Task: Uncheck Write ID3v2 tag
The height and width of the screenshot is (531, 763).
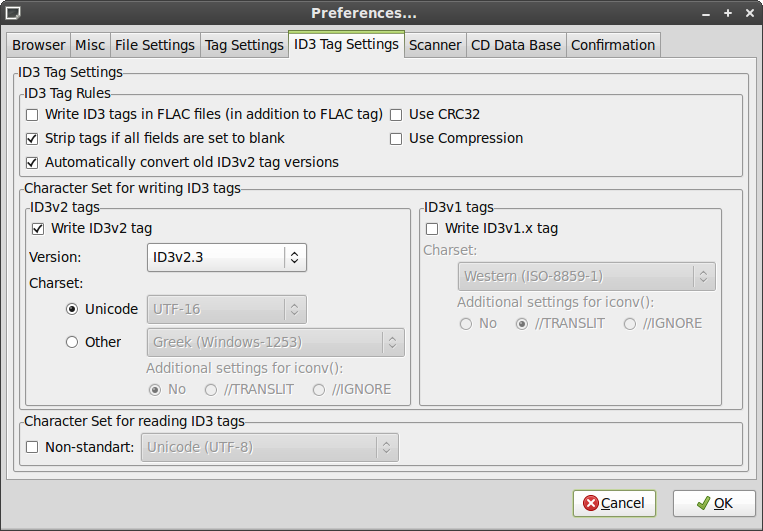Action: click(38, 229)
